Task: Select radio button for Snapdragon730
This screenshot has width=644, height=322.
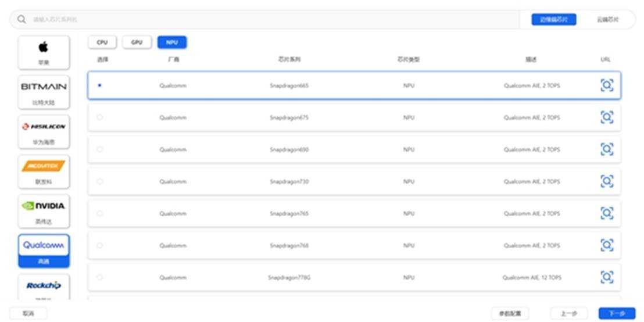Action: 100,181
